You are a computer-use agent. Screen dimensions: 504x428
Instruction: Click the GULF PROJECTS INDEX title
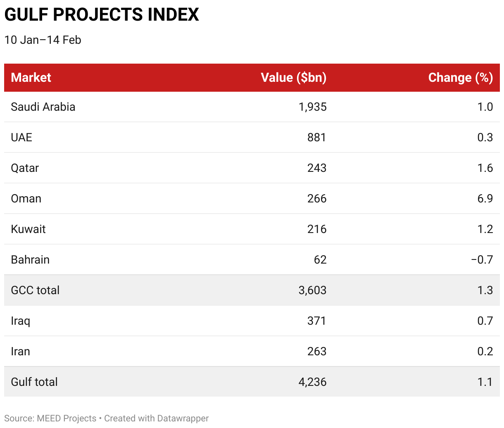coord(102,15)
